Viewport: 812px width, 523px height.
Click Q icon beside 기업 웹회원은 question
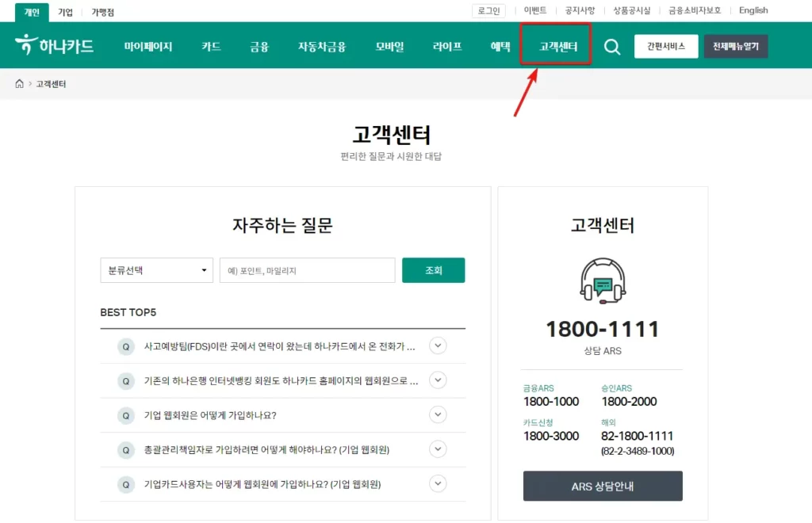pos(126,415)
